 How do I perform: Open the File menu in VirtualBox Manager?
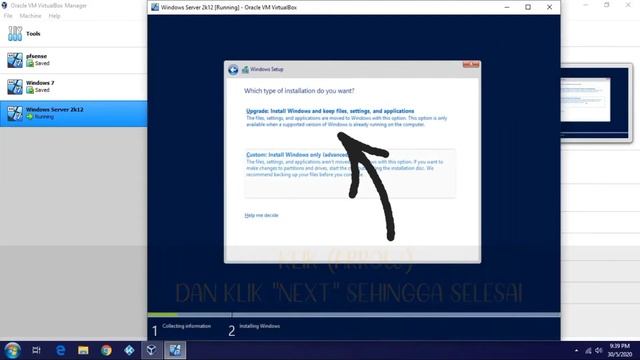click(8, 16)
